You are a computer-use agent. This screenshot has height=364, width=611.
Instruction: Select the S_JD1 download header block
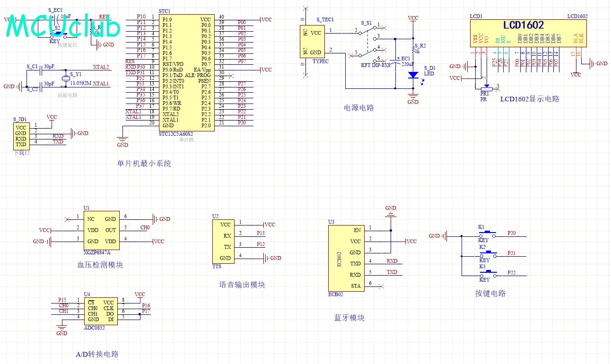21,136
